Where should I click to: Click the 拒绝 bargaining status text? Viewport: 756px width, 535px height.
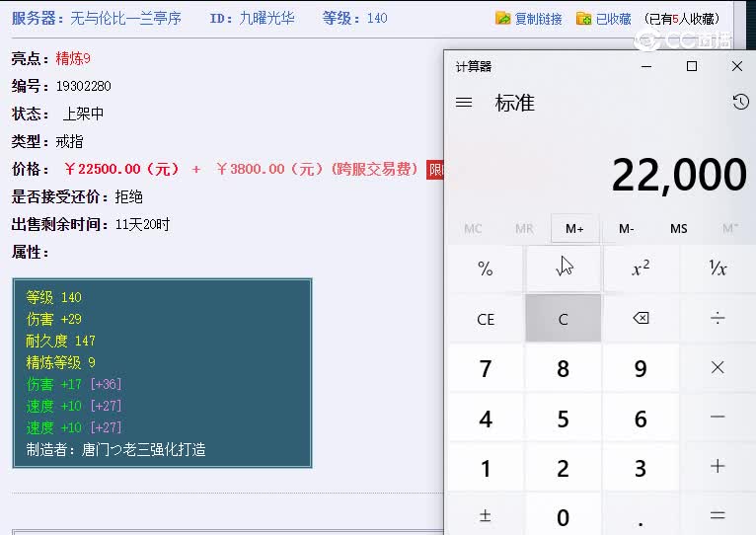click(128, 196)
